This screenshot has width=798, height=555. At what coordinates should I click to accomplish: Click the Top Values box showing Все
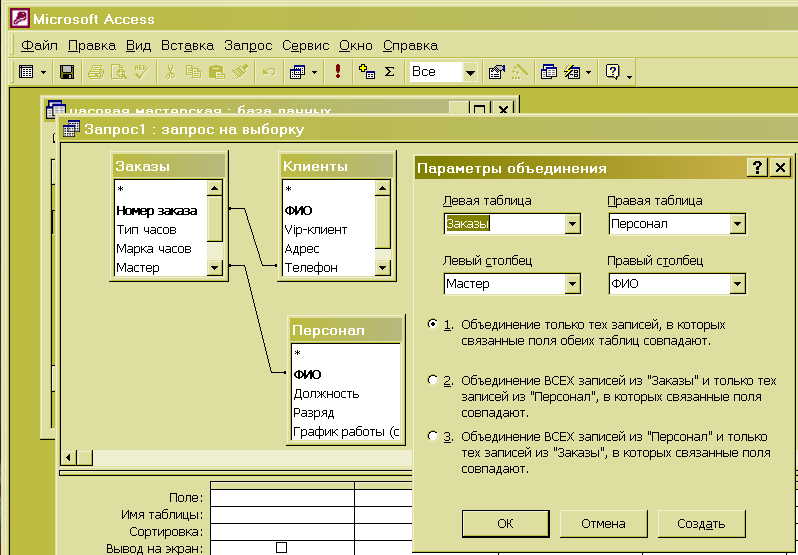pyautogui.click(x=435, y=72)
